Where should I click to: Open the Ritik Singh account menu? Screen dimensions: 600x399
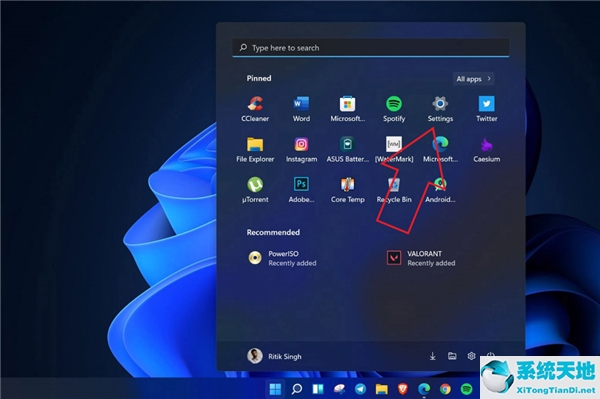275,356
